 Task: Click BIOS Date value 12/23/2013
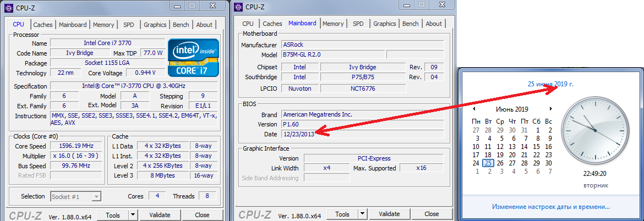363,134
